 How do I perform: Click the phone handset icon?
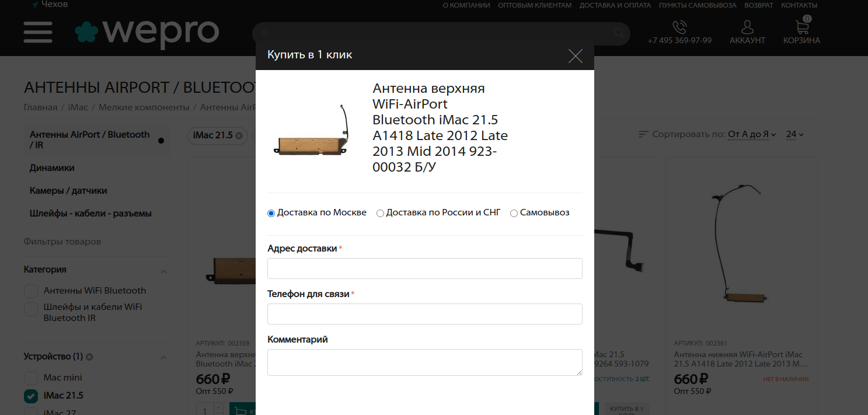(679, 27)
